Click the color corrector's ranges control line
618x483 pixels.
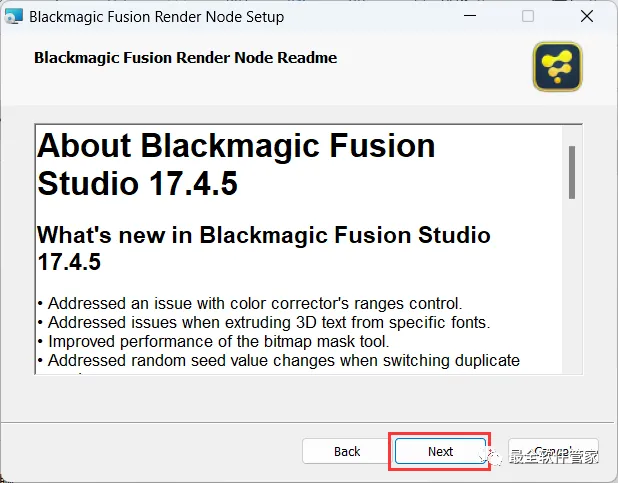click(x=250, y=304)
